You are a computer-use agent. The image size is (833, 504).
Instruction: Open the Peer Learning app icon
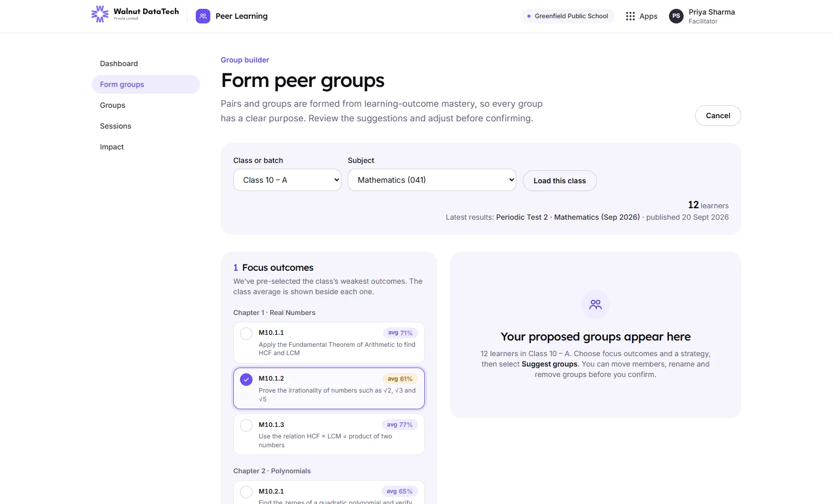tap(203, 16)
